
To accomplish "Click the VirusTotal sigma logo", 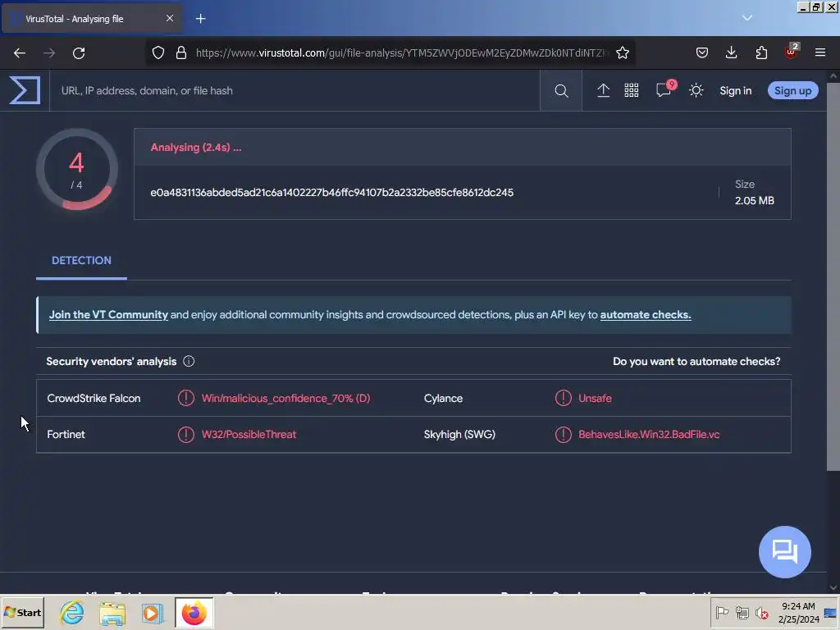I will point(25,90).
